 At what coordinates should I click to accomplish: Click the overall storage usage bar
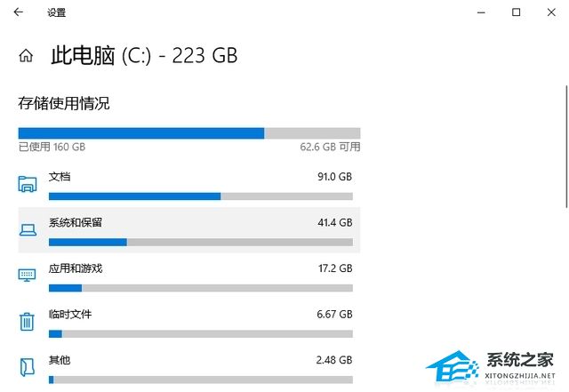click(188, 133)
